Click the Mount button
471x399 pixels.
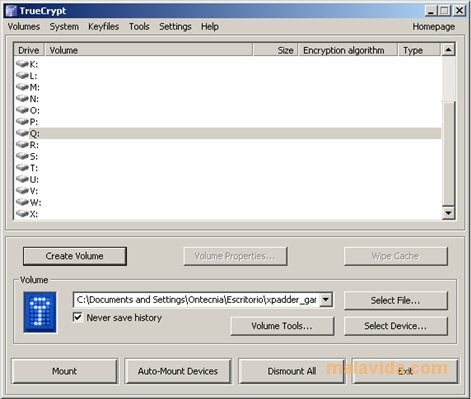(65, 371)
